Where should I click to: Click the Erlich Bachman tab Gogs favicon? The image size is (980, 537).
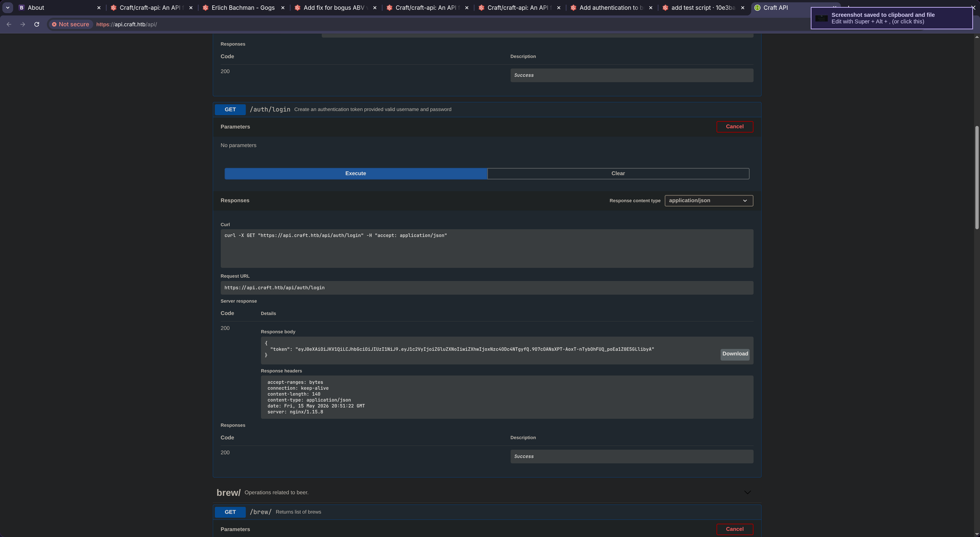[205, 8]
